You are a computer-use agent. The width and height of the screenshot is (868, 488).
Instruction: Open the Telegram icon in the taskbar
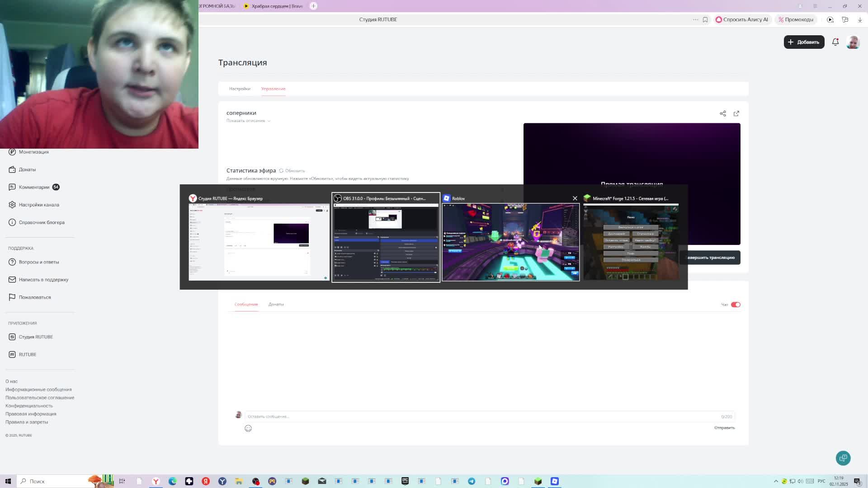tap(472, 481)
